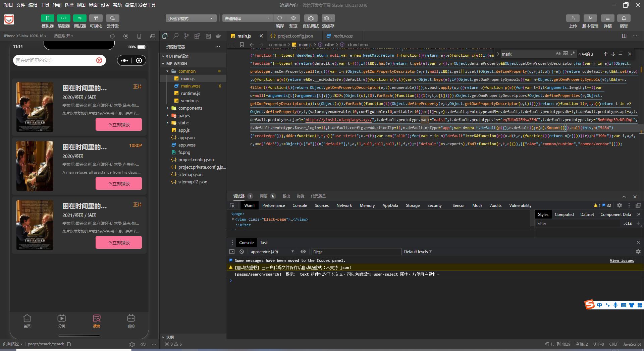Open Version Management icon
644x351 pixels.
click(x=590, y=18)
